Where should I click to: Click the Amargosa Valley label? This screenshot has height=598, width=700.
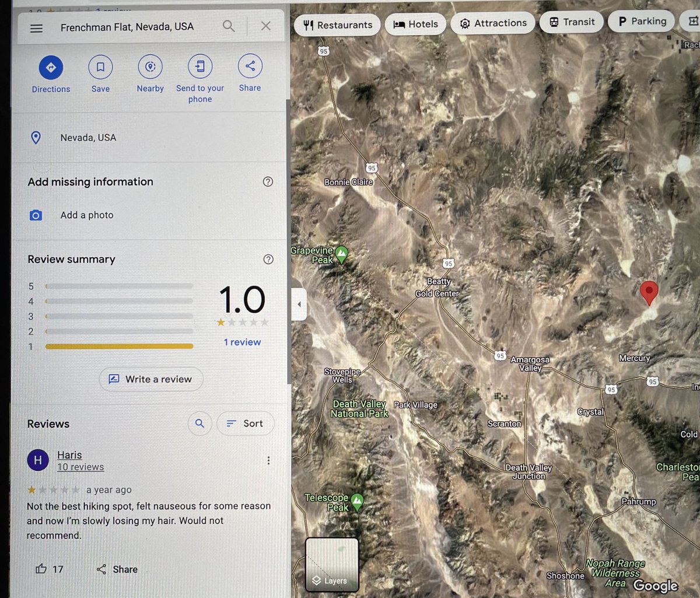[530, 364]
